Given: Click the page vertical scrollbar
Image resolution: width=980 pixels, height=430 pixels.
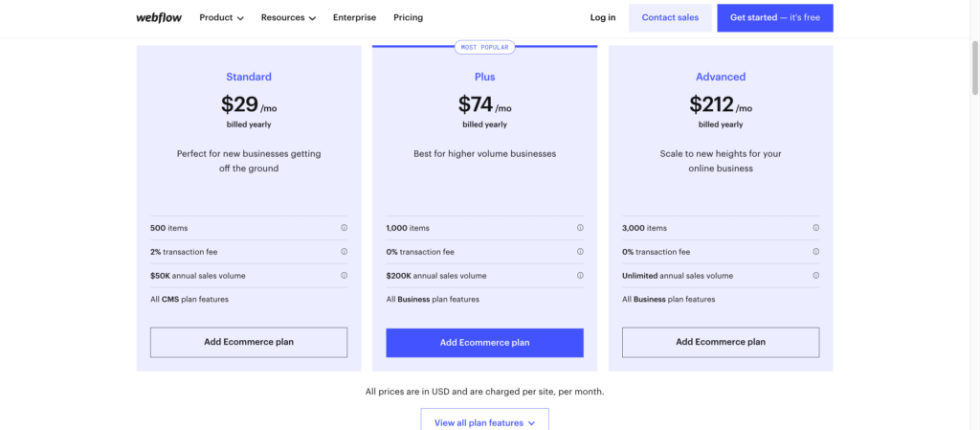Looking at the screenshot, I should 975,67.
